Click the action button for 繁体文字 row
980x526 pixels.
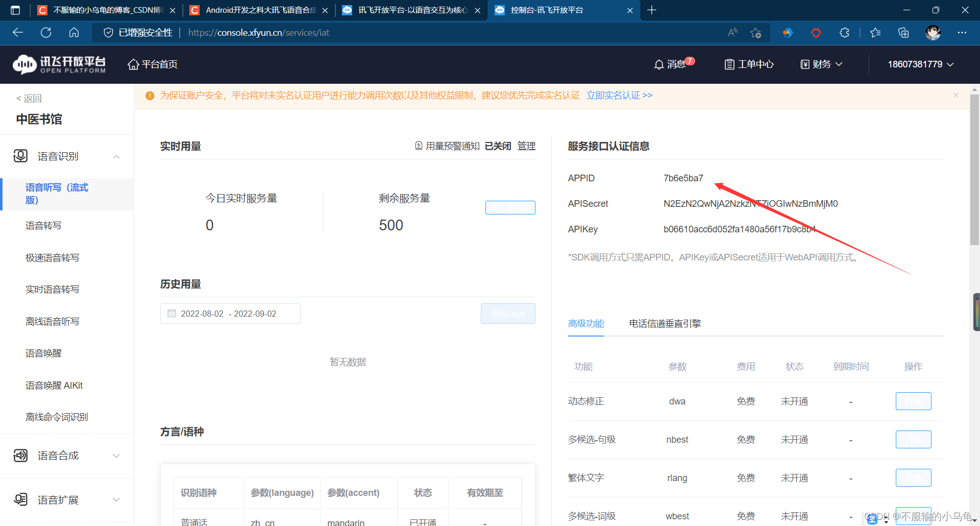click(x=913, y=478)
